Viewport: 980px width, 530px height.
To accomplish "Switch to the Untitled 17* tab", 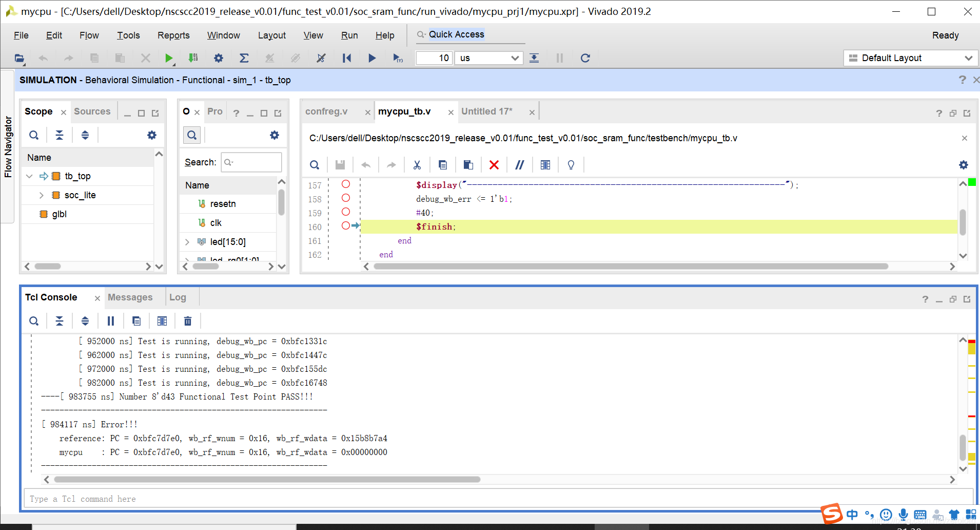I will [487, 111].
